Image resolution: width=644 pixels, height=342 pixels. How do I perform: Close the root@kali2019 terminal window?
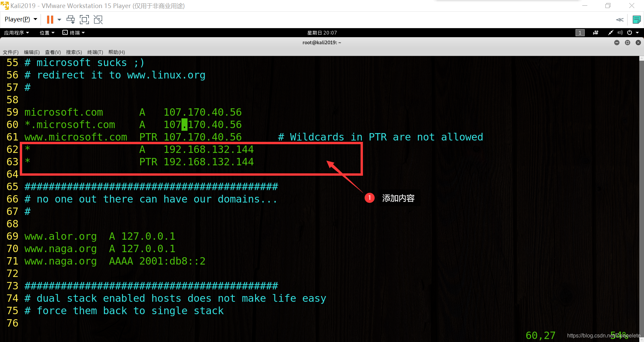click(638, 43)
